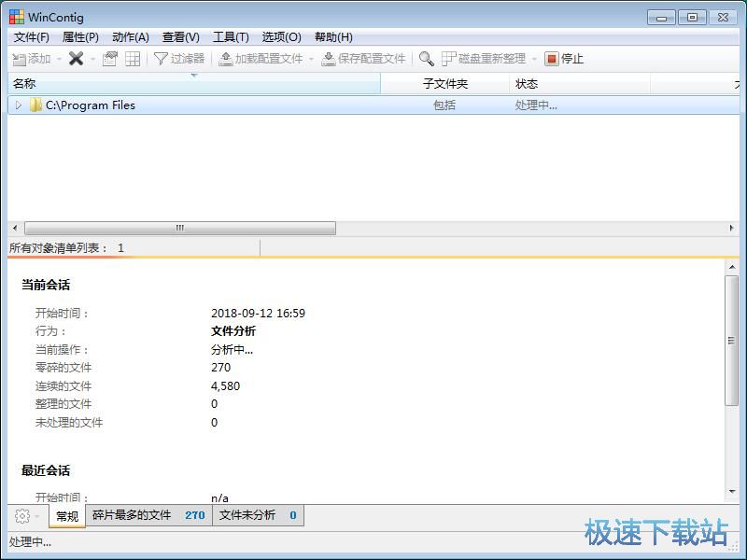The width and height of the screenshot is (747, 560).
Task: Stop the current file analysis
Action: tap(563, 58)
